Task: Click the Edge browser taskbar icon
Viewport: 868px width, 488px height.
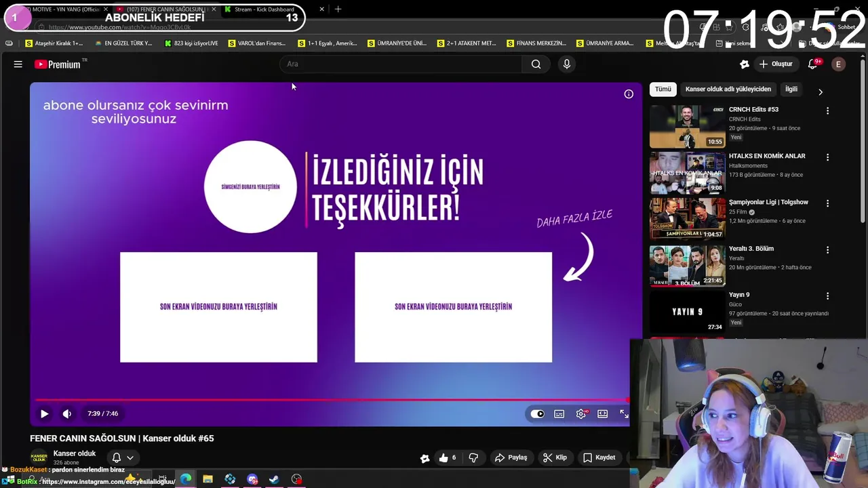Action: pyautogui.click(x=186, y=479)
